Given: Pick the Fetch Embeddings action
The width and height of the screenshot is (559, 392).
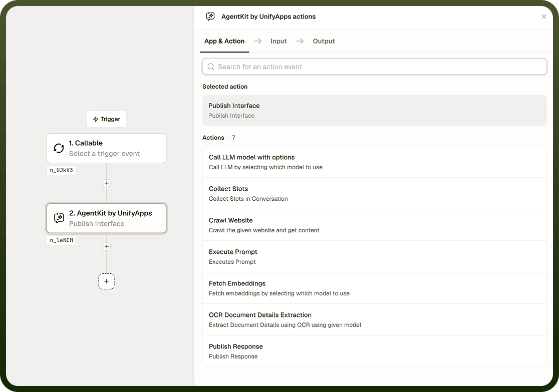Looking at the screenshot, I should pos(375,288).
